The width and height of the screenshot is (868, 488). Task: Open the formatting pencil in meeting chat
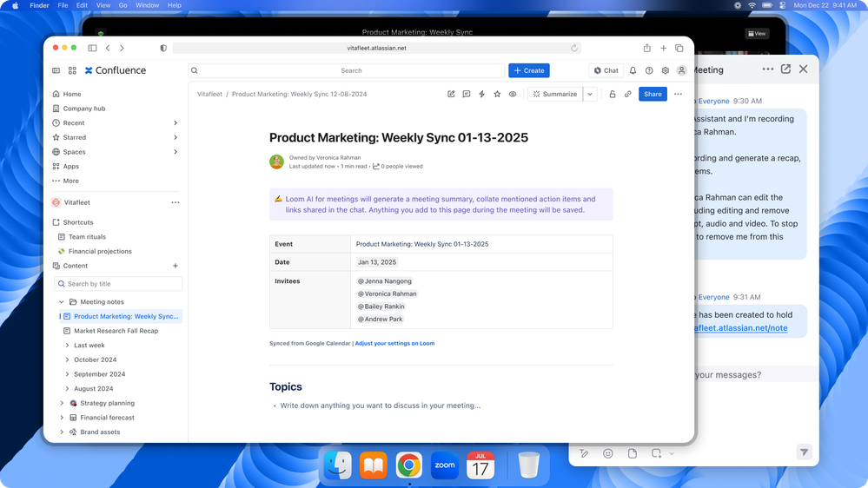(584, 453)
